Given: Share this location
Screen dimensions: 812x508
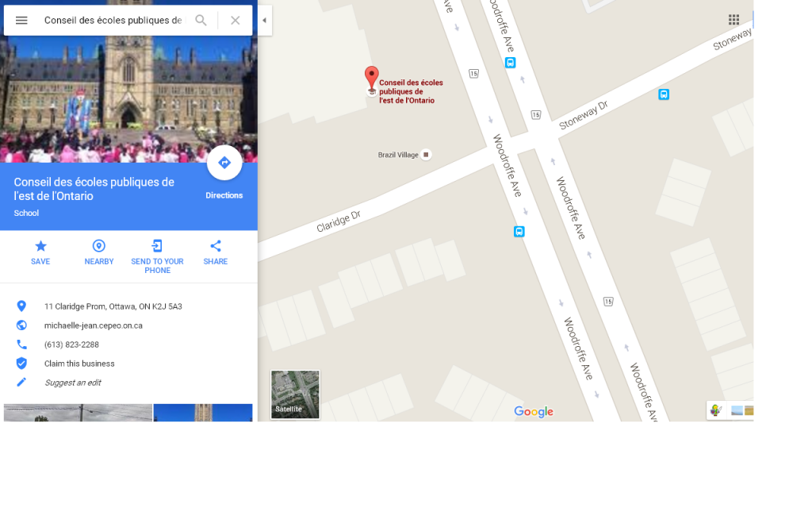Looking at the screenshot, I should point(216,252).
